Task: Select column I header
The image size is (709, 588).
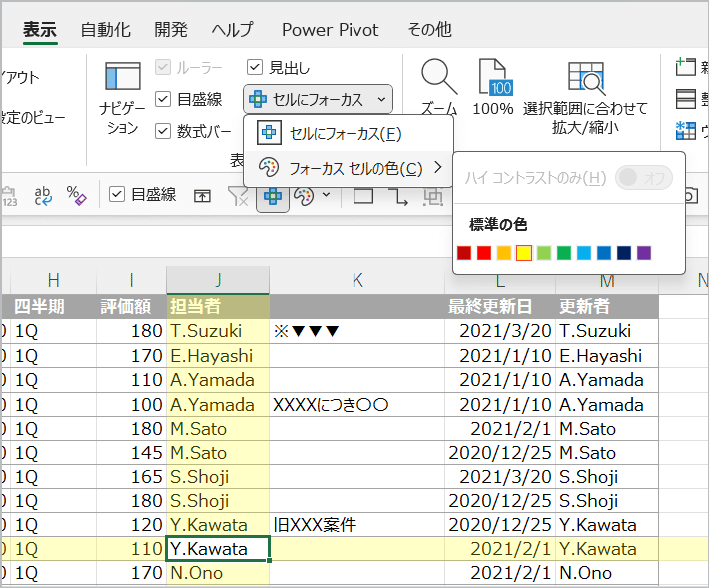Action: [x=131, y=280]
